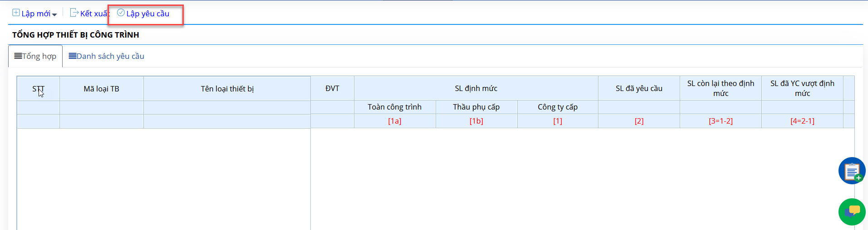This screenshot has width=868, height=230.
Task: Click the Kết xuất export icon
Action: 74,13
